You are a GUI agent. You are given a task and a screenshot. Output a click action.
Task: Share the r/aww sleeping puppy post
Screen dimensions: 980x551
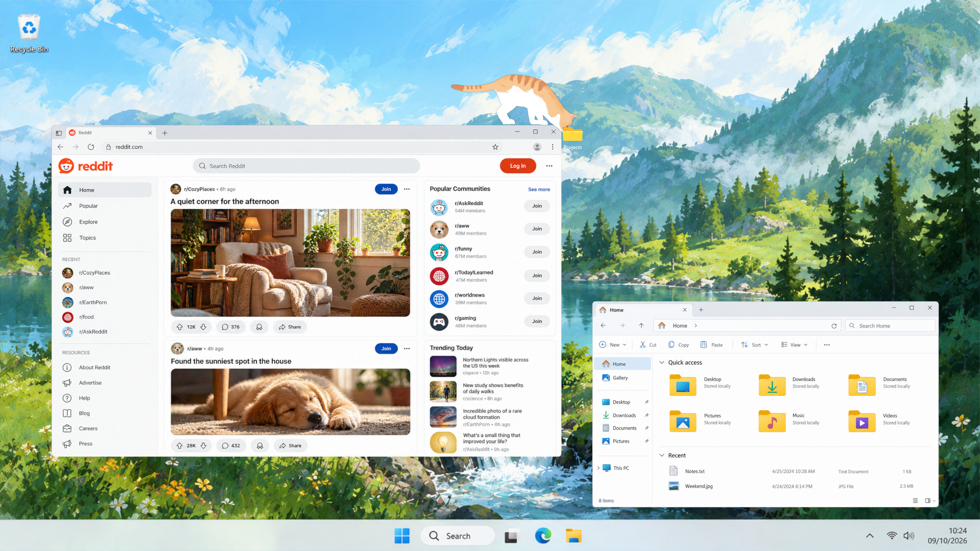[x=290, y=446]
